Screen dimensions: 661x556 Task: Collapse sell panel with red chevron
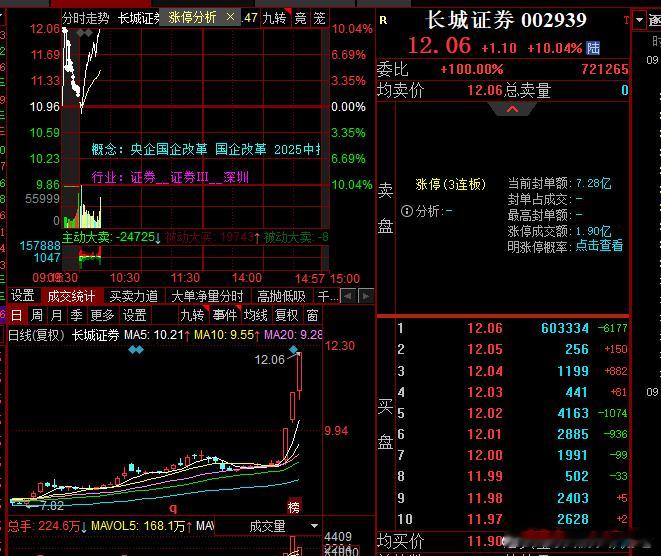click(512, 110)
